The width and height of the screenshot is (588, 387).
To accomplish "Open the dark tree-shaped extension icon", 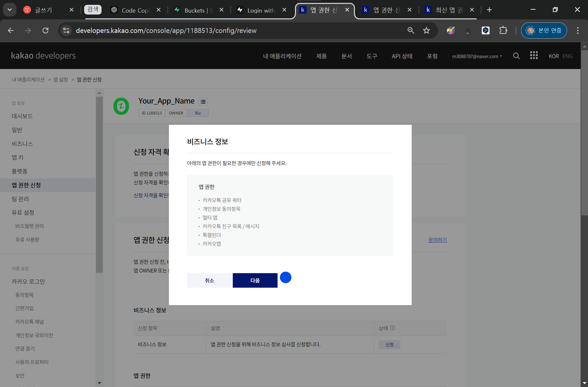I will point(468,31).
